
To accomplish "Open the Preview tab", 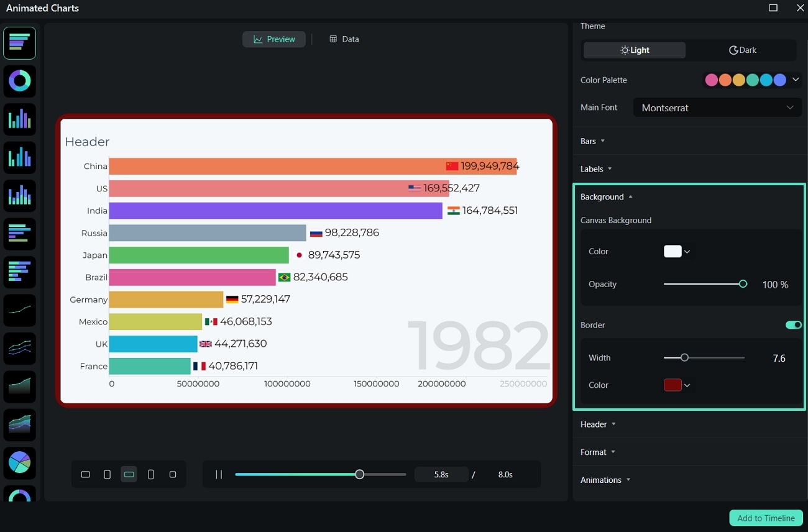I will tap(273, 39).
